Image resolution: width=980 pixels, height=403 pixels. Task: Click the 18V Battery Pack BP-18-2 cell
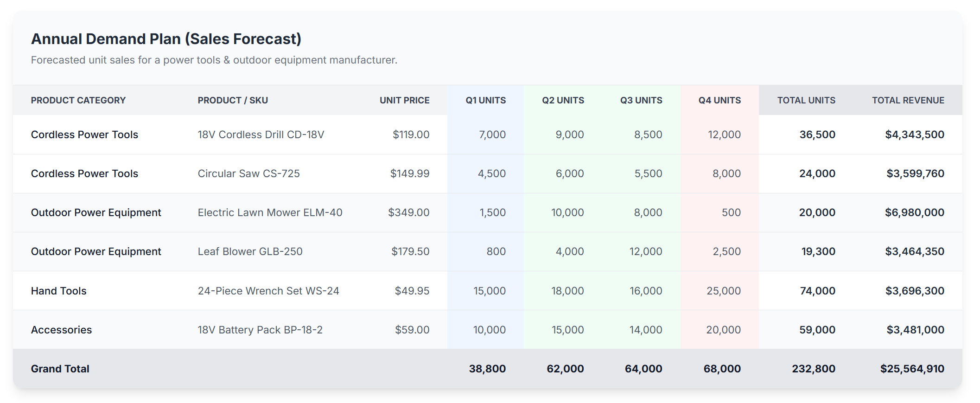click(x=260, y=330)
